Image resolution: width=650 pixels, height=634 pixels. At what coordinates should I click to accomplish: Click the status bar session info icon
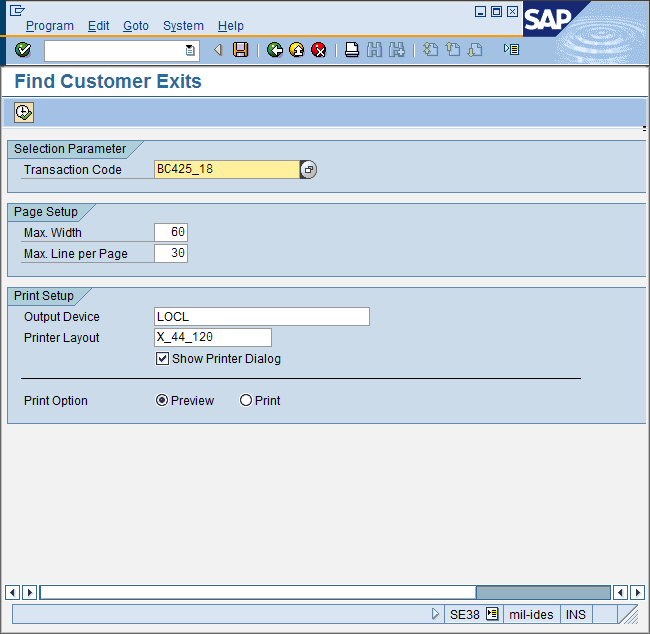(492, 613)
